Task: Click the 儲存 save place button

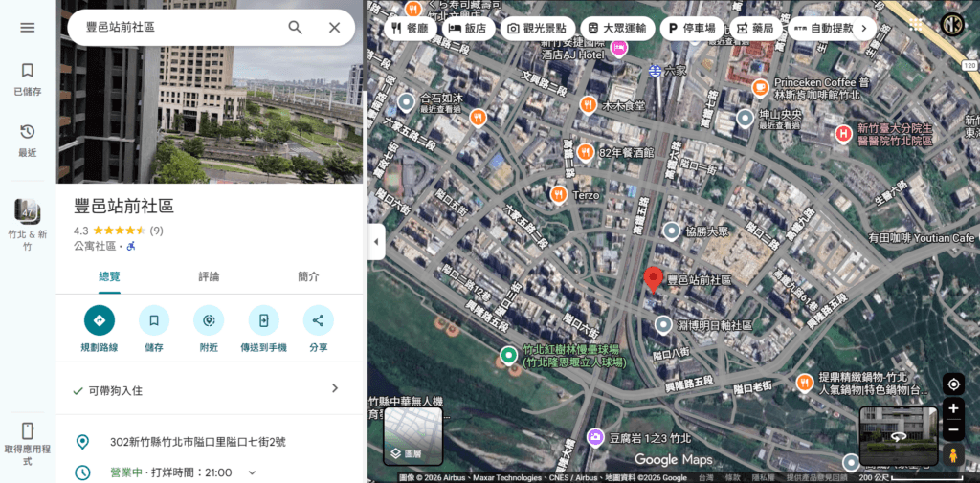Action: pyautogui.click(x=154, y=320)
